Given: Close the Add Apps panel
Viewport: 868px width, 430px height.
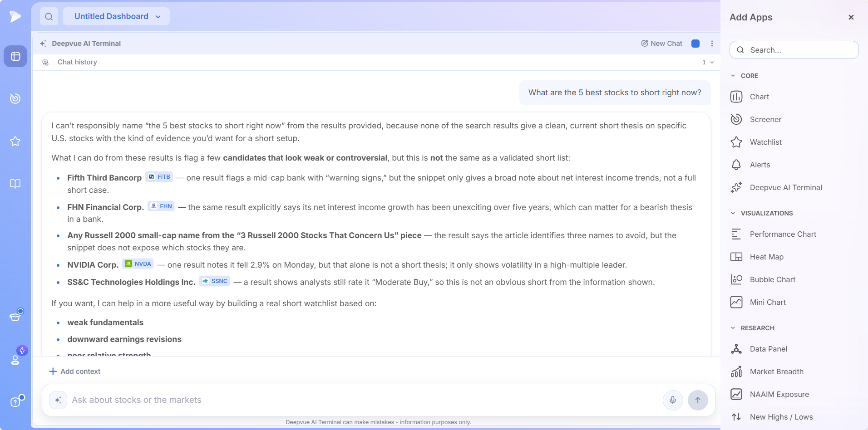Looking at the screenshot, I should [x=851, y=17].
